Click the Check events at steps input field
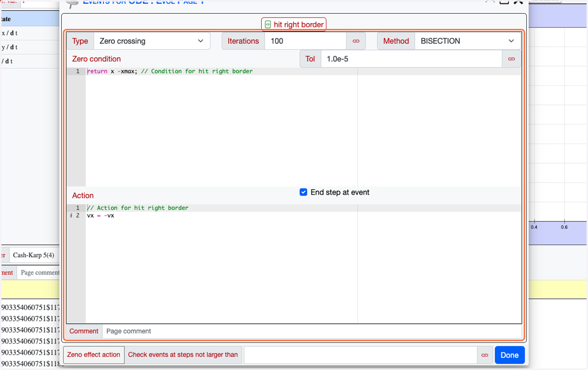This screenshot has width=588, height=370. pyautogui.click(x=361, y=355)
